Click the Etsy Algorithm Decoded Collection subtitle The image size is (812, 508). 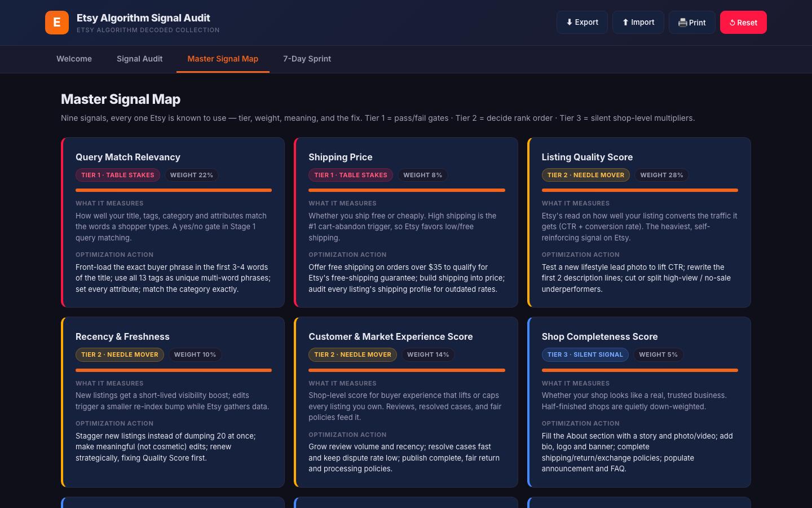pyautogui.click(x=148, y=30)
